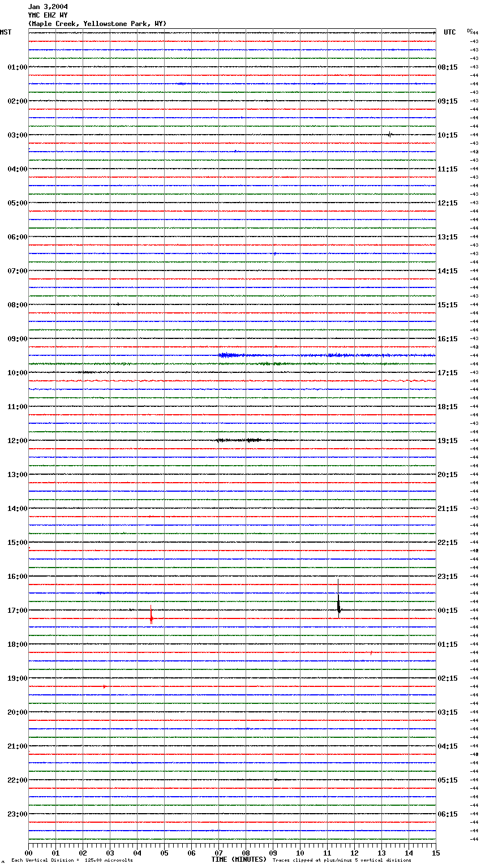Click the MST hour label '20:00'
Viewport: 481px width, 868px height.
[x=18, y=712]
